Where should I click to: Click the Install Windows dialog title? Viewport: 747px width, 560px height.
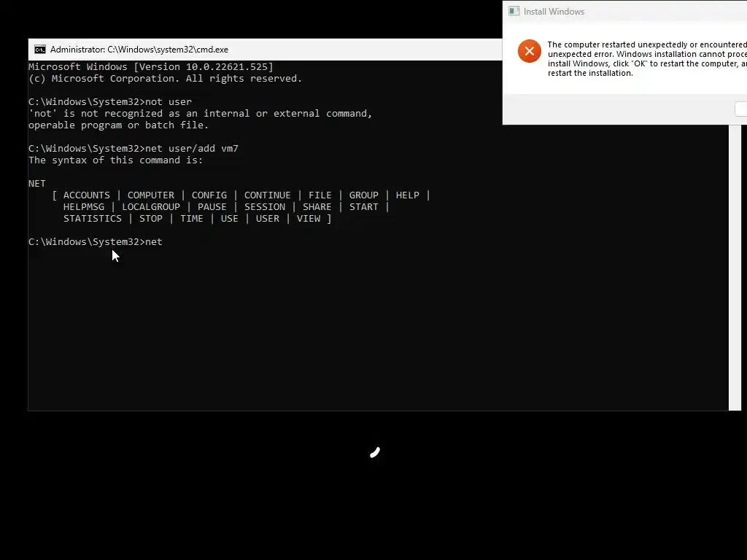[x=554, y=12]
